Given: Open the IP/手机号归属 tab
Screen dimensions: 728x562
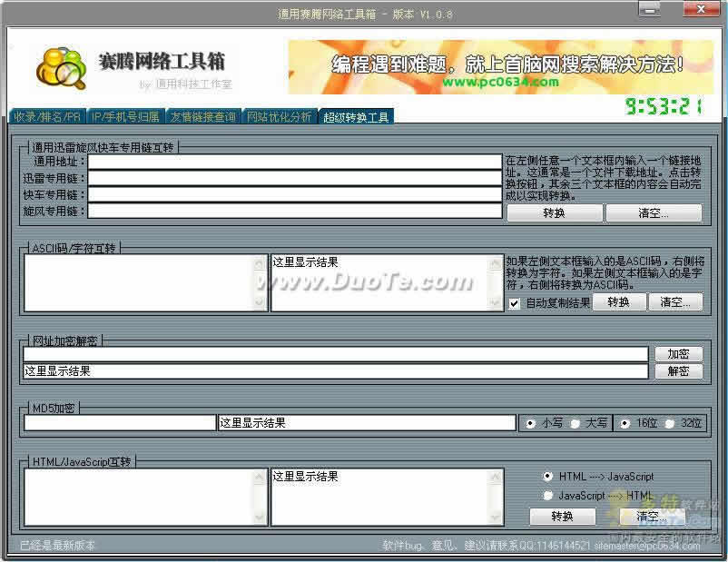Looking at the screenshot, I should tap(125, 116).
